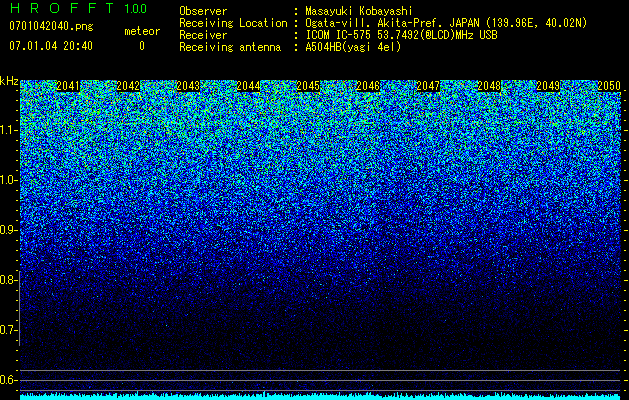Viewport: 629px width, 400px height.
Task: Click the 1.1 kHz axis label
Action: (8, 130)
